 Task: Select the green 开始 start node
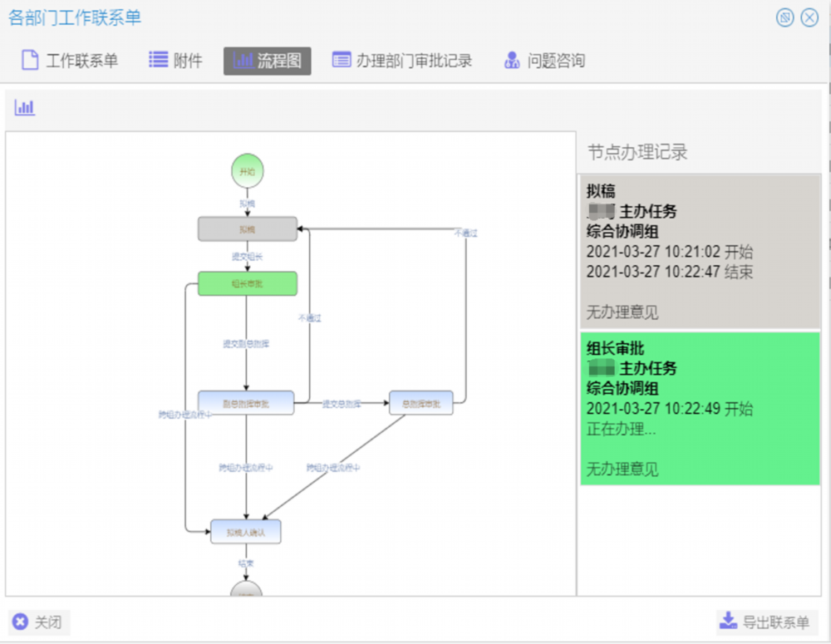click(x=247, y=171)
